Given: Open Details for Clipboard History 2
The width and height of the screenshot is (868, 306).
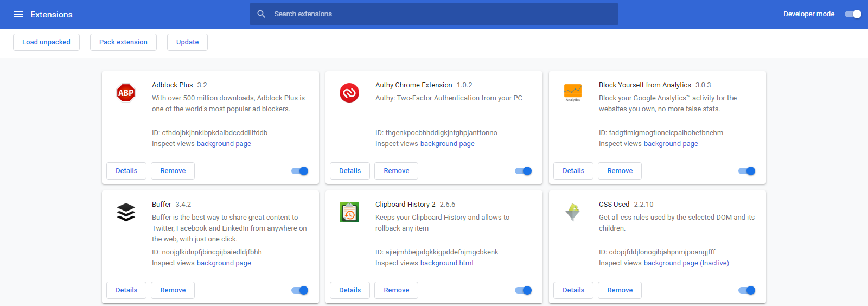Looking at the screenshot, I should [x=350, y=290].
